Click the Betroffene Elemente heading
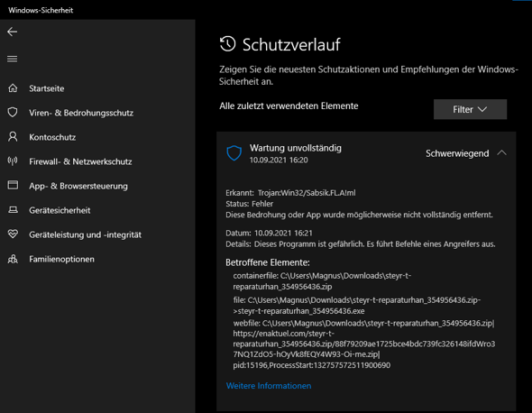This screenshot has width=532, height=413. click(268, 262)
